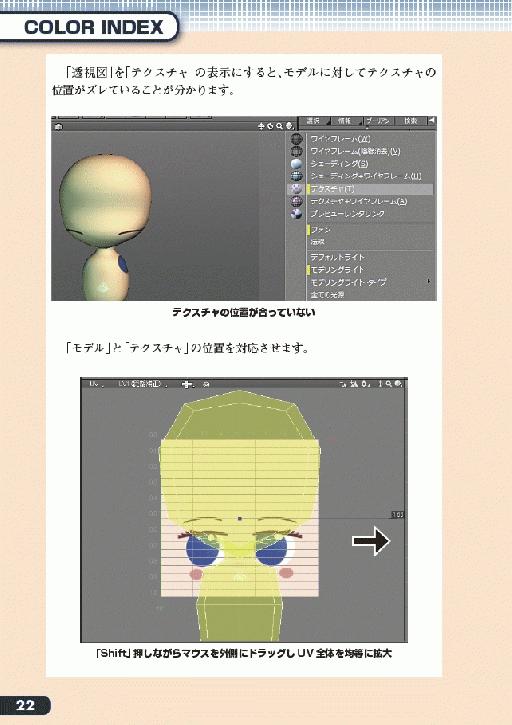This screenshot has width=512, height=725.
Task: Select the Wireframe display mode sphere icon
Action: (x=296, y=139)
